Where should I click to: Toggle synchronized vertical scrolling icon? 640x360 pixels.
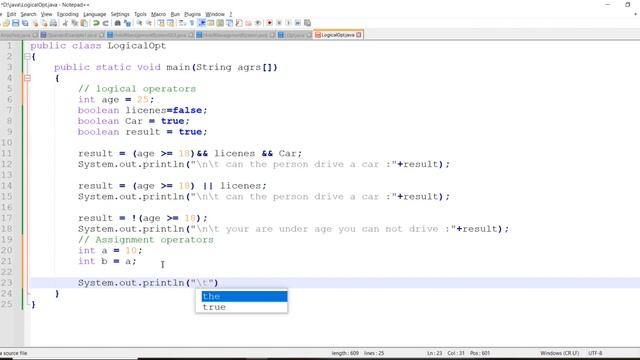(161, 23)
